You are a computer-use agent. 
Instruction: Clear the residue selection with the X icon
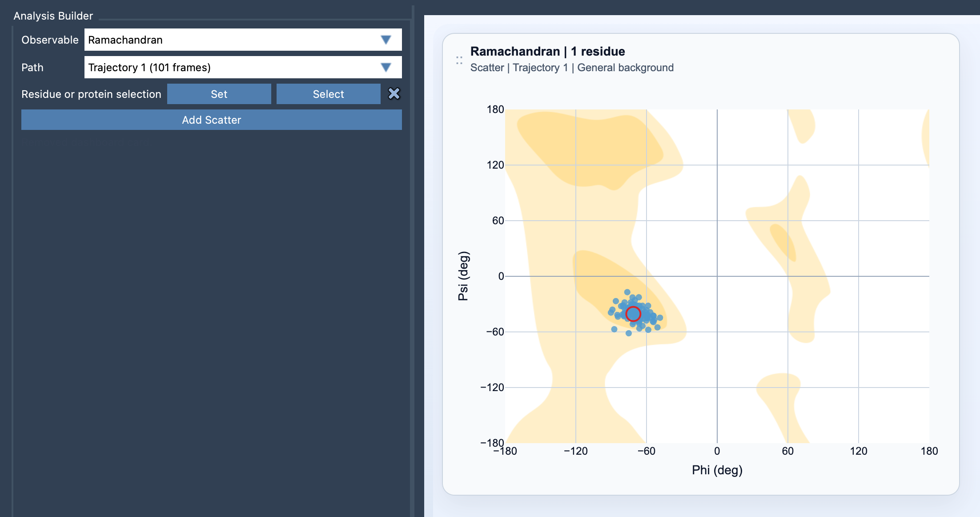(x=393, y=94)
